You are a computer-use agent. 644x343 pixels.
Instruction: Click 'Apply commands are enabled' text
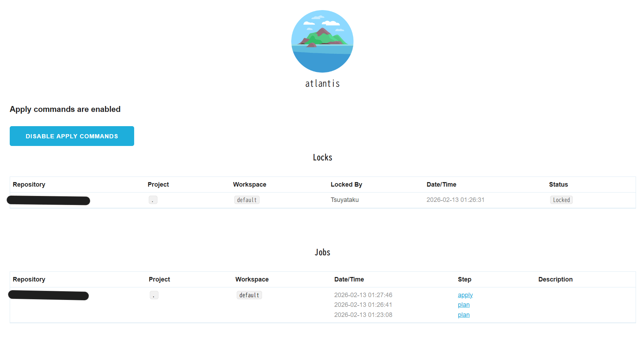coord(65,109)
